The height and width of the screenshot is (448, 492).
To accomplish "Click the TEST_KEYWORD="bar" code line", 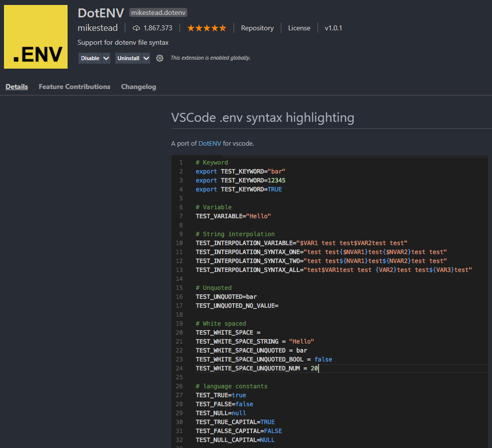I will click(x=241, y=172).
